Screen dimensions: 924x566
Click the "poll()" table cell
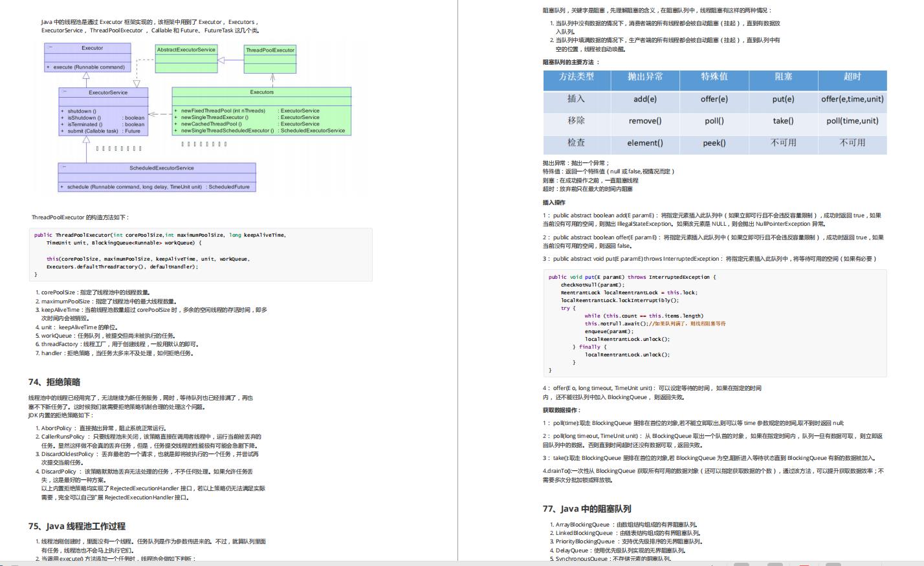click(x=714, y=121)
